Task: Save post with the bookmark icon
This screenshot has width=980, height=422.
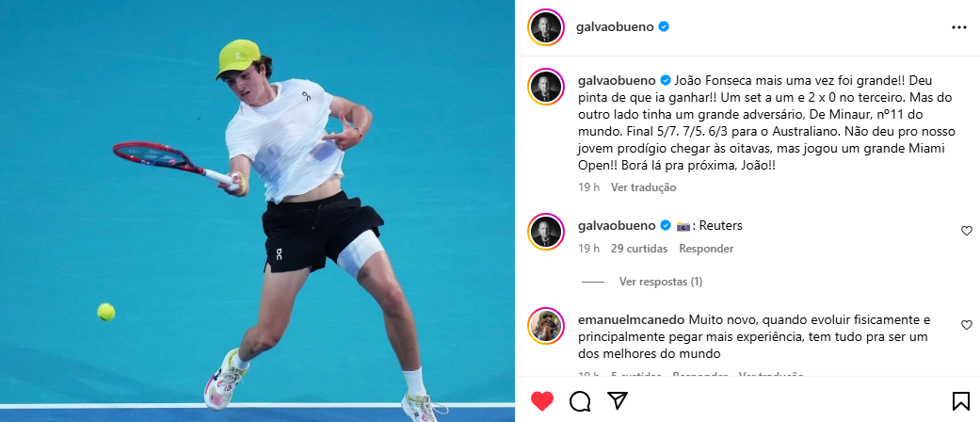Action: click(960, 400)
